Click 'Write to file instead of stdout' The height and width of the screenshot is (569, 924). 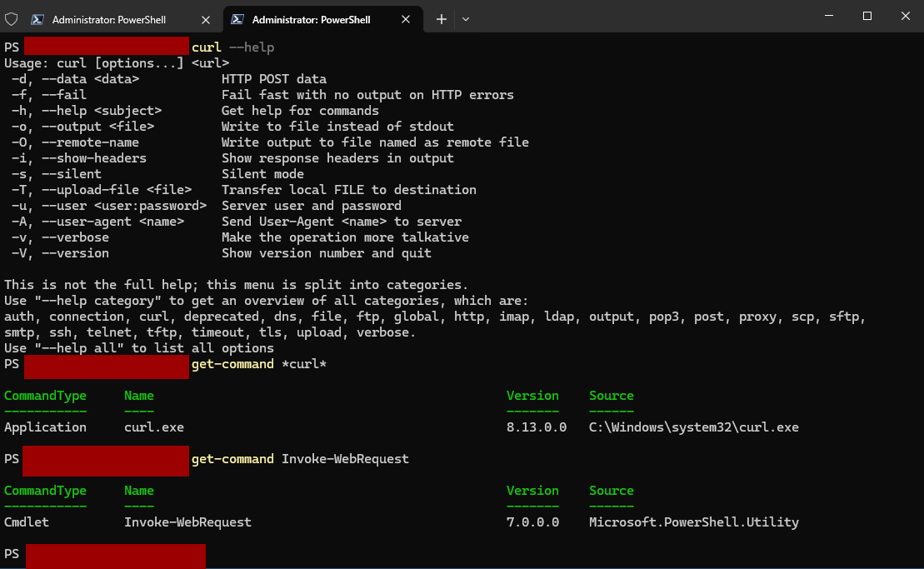click(337, 127)
